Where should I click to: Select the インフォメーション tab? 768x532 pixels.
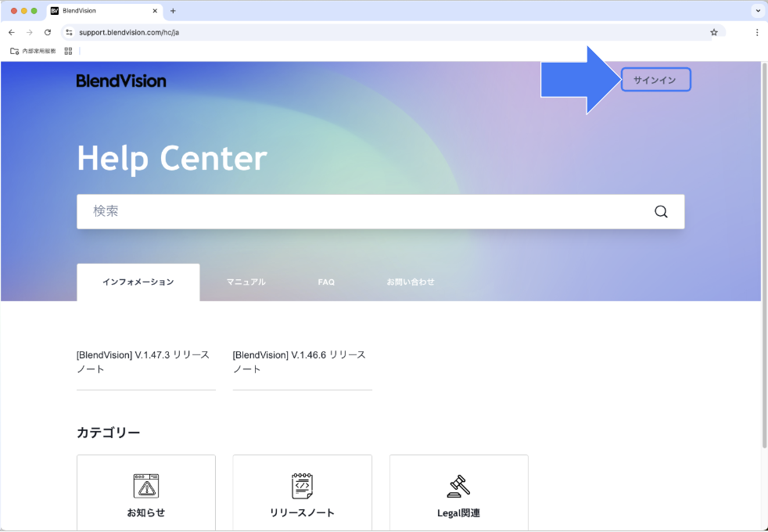[x=138, y=282]
